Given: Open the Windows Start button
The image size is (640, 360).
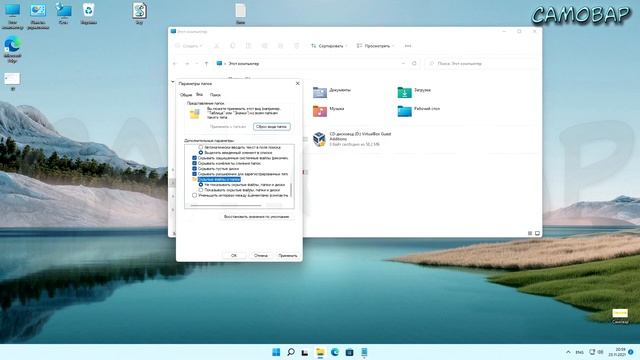Looking at the screenshot, I should click(x=276, y=352).
